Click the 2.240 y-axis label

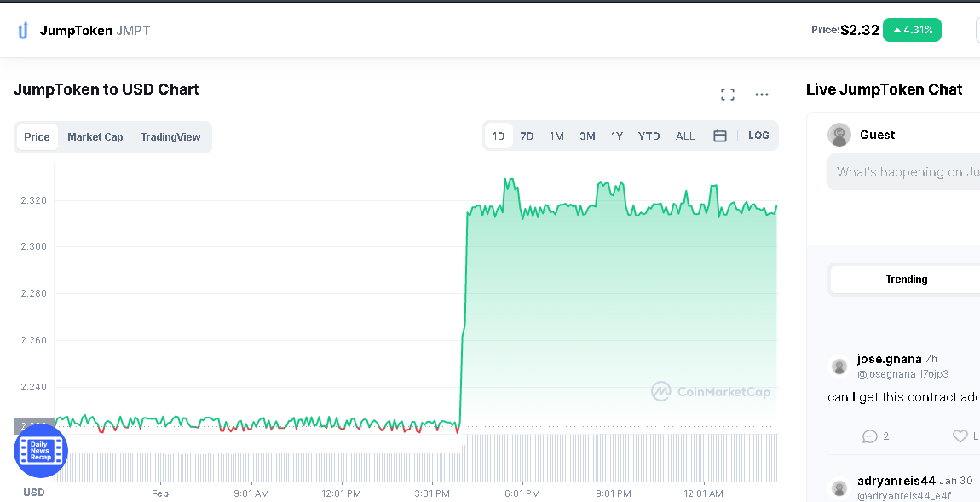coord(34,388)
